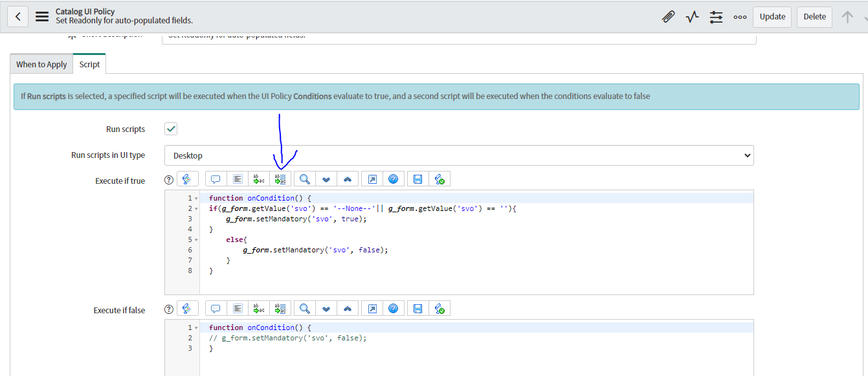Open script debugger in Execute if true toolbar

440,179
